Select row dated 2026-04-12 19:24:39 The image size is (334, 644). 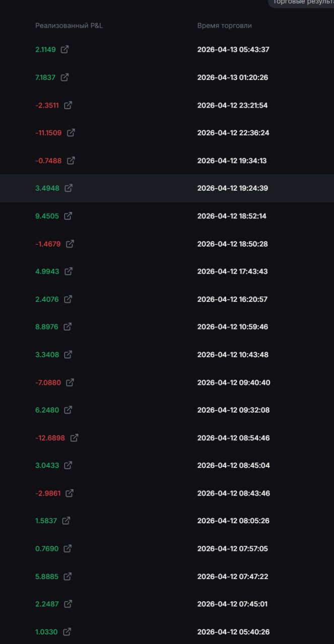coord(233,188)
